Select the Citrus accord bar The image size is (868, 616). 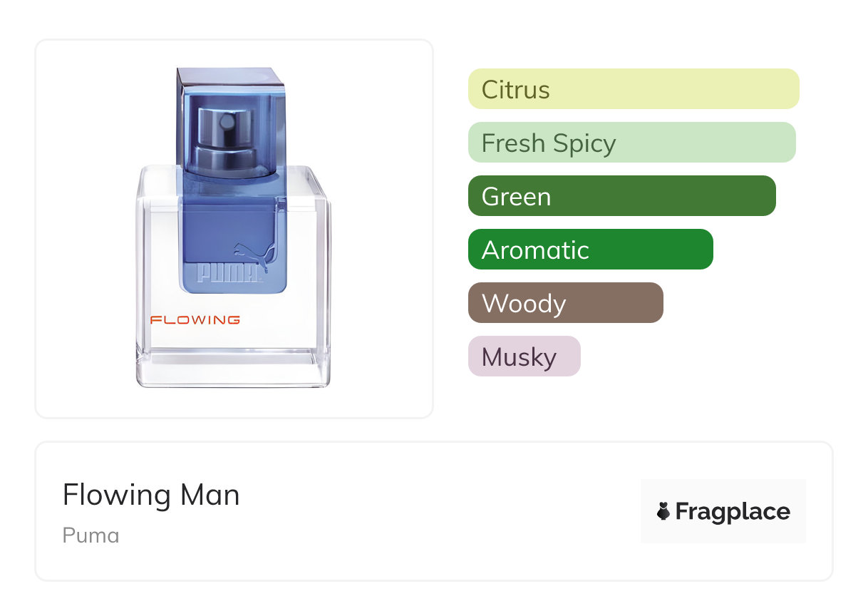[633, 89]
